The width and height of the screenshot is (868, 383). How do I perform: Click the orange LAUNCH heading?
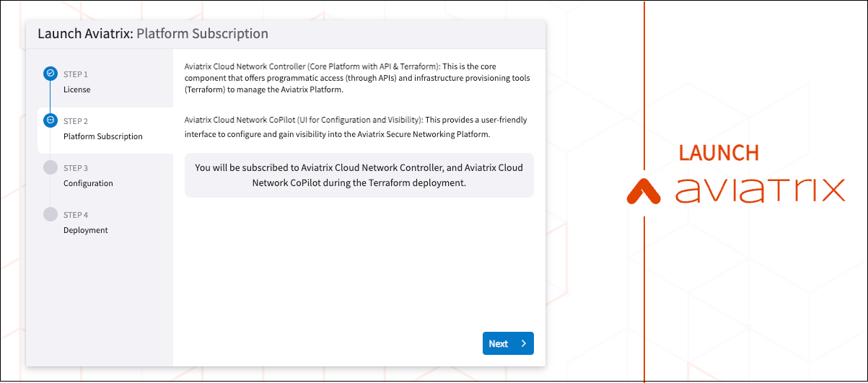(718, 153)
